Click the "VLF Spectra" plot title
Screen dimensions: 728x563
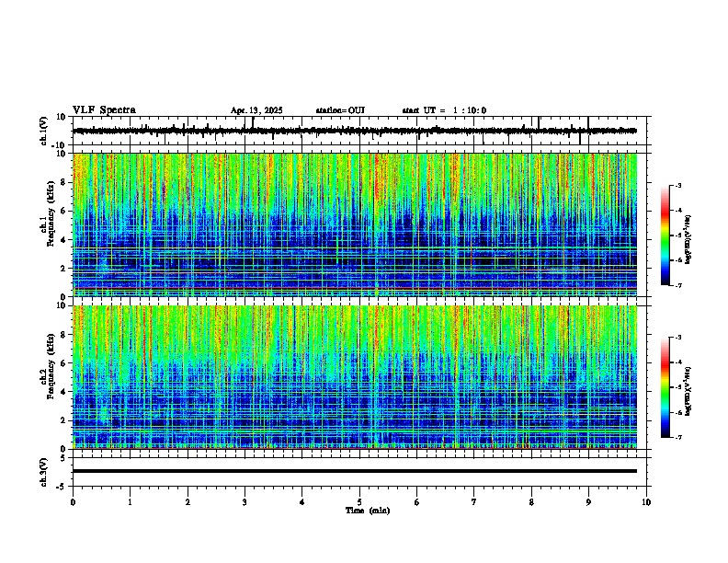pos(104,110)
